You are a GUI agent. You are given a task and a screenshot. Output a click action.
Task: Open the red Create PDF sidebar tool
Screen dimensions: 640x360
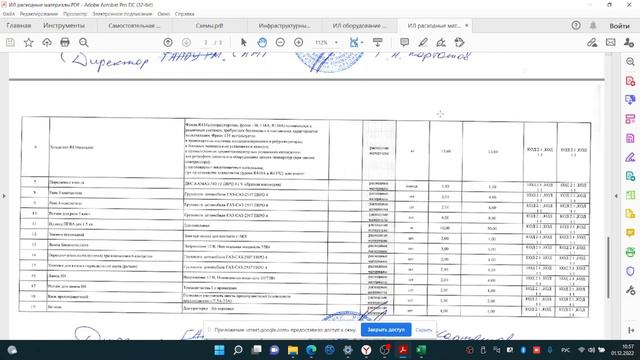[630, 81]
